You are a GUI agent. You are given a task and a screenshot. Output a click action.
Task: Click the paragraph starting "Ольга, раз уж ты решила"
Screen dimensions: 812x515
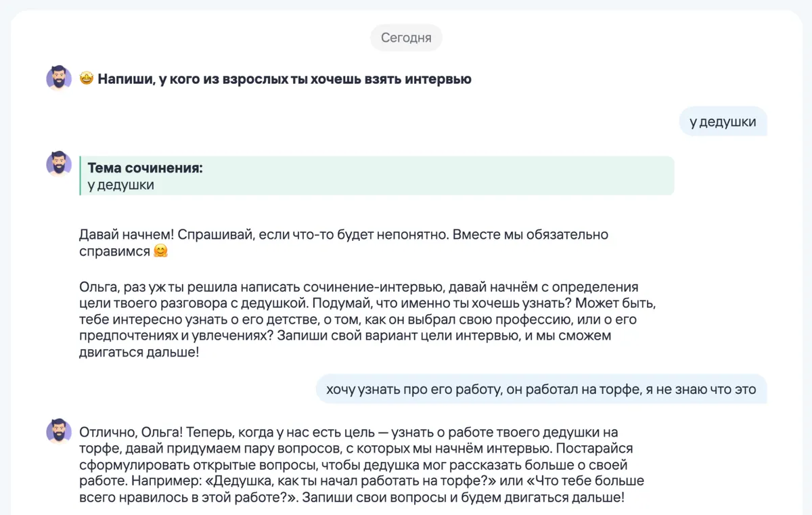tap(367, 319)
